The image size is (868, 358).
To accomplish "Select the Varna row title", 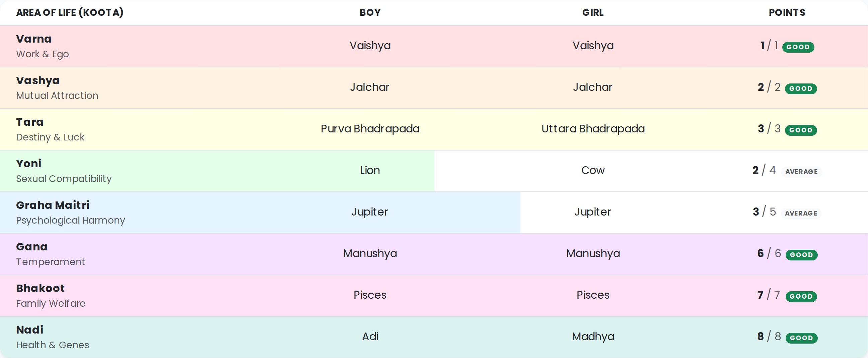I will coord(34,39).
